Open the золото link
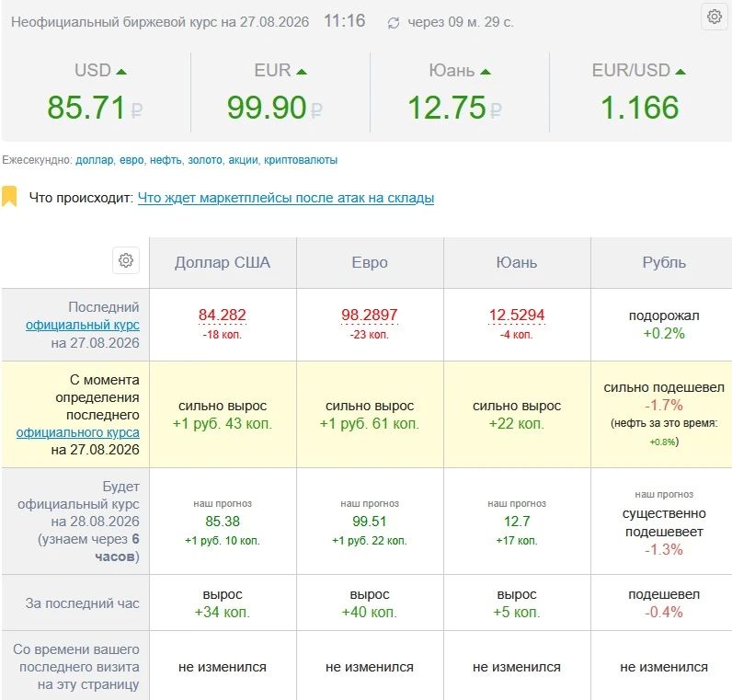 (x=205, y=160)
